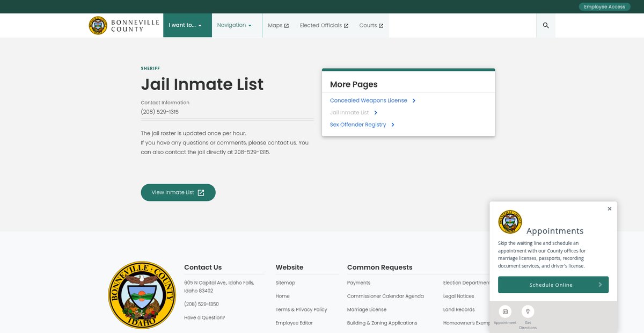Close the Appointments popup
The image size is (644, 333).
(609, 209)
